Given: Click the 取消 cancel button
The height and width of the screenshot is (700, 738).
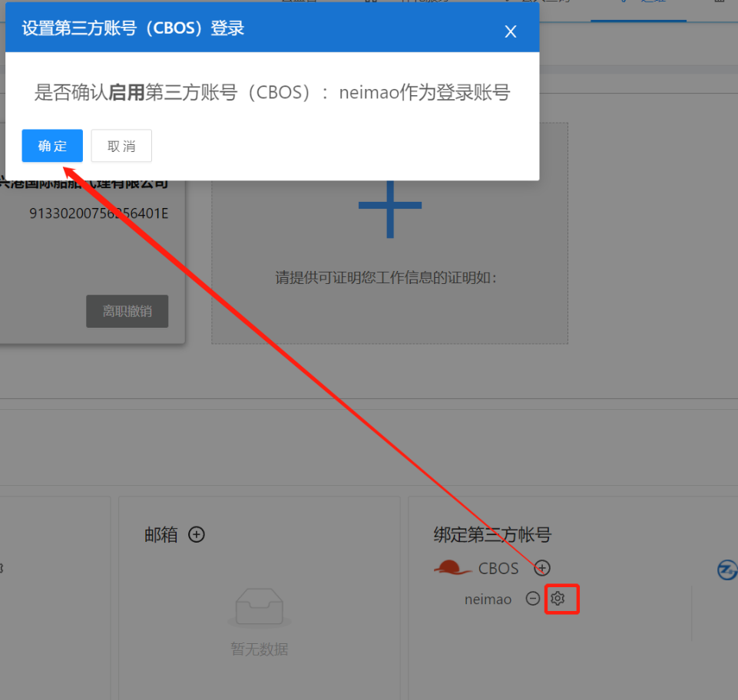Looking at the screenshot, I should click(121, 146).
